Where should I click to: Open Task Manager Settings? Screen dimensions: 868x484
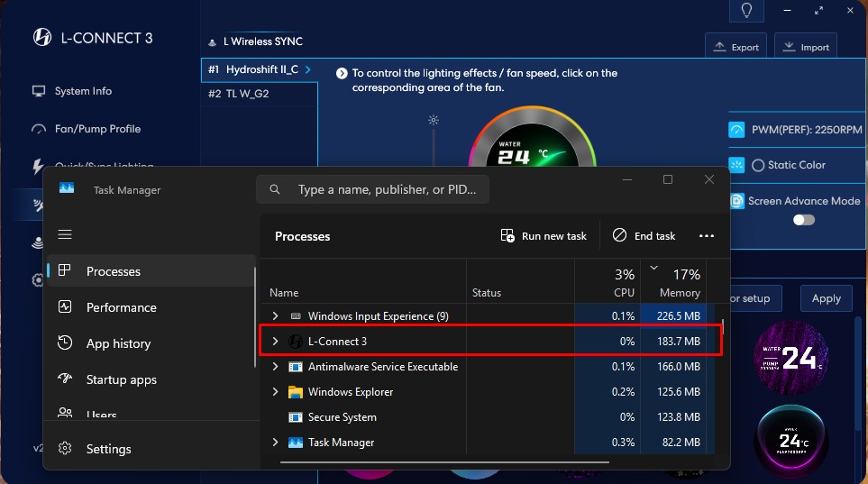(151, 449)
